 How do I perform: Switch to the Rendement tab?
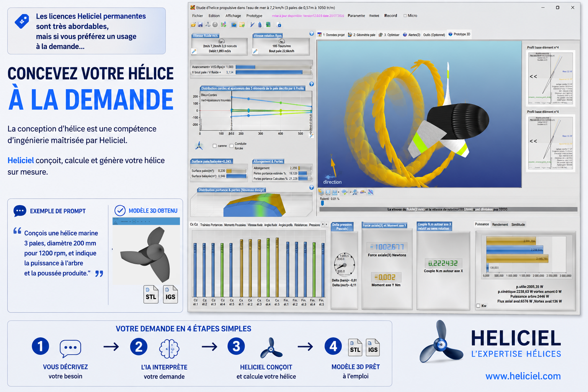tap(500, 225)
